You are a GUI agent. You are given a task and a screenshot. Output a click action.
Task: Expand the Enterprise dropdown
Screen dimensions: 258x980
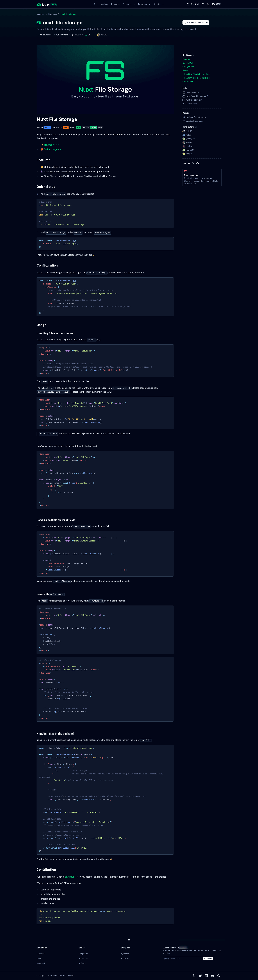click(144, 4)
